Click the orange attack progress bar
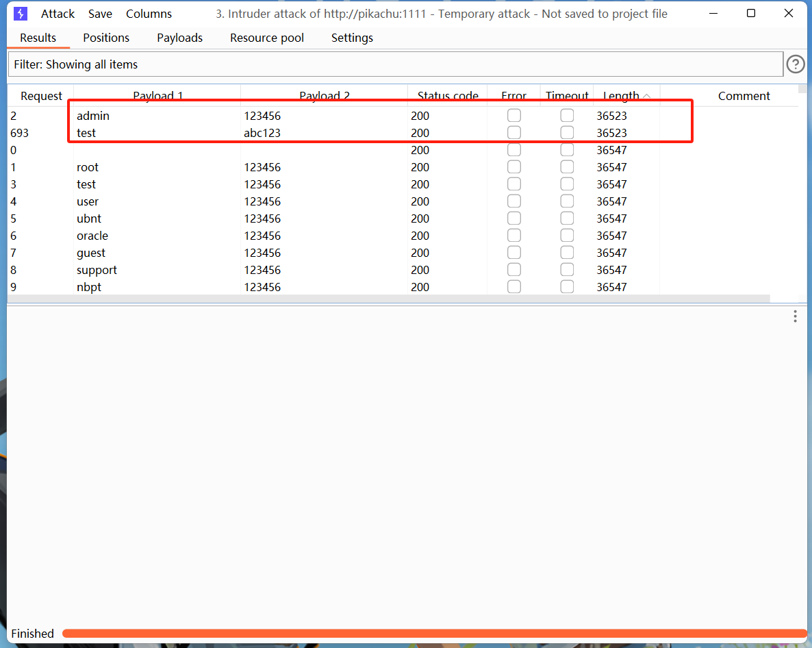The image size is (812, 648). coord(434,633)
